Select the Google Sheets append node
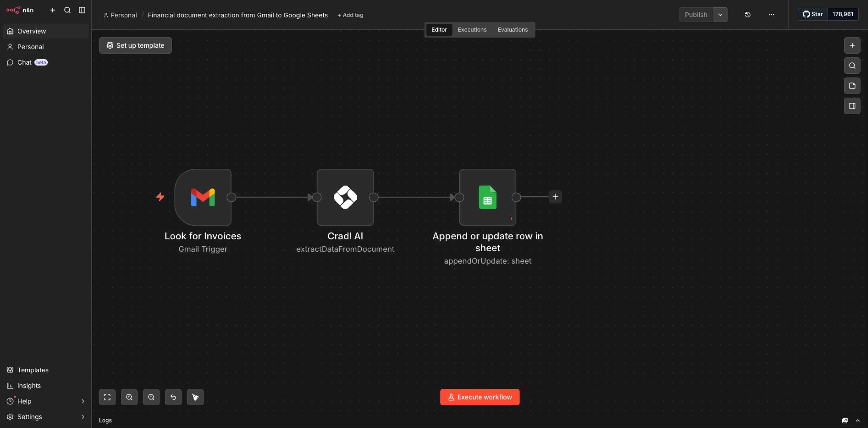 click(x=487, y=197)
